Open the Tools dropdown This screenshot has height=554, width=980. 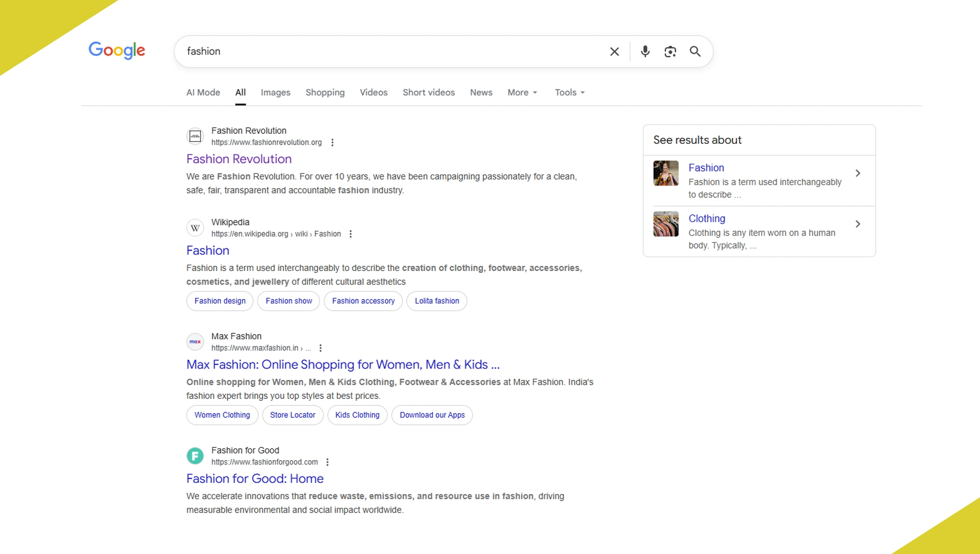(x=569, y=93)
